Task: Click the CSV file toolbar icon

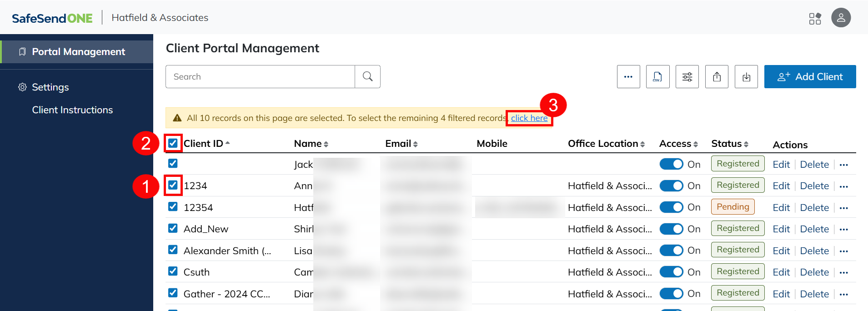Action: pyautogui.click(x=657, y=77)
